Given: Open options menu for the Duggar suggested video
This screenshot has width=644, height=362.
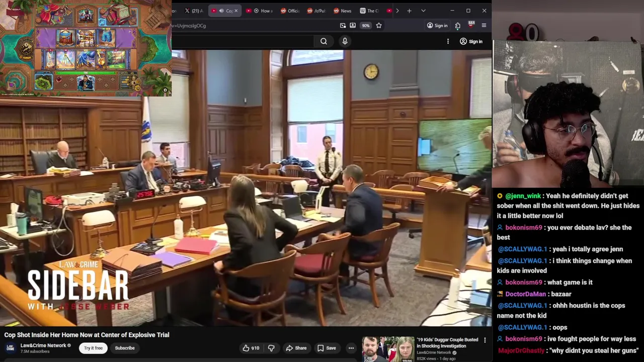Looking at the screenshot, I should (485, 340).
